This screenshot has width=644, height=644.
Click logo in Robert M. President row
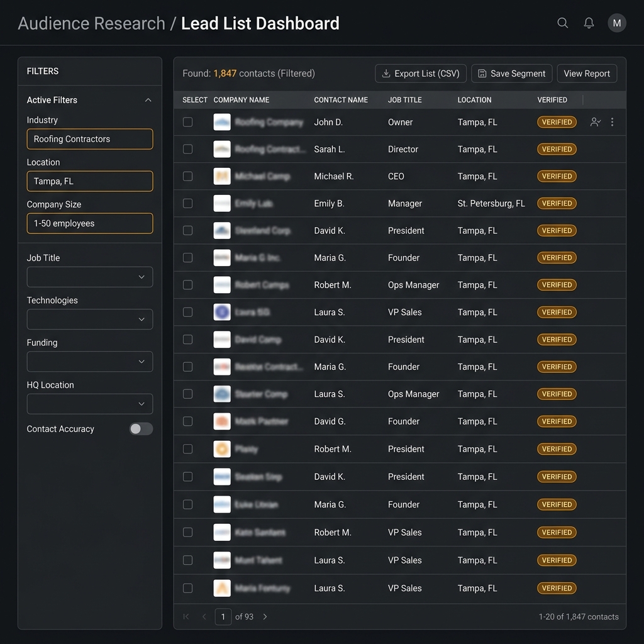coord(222,449)
